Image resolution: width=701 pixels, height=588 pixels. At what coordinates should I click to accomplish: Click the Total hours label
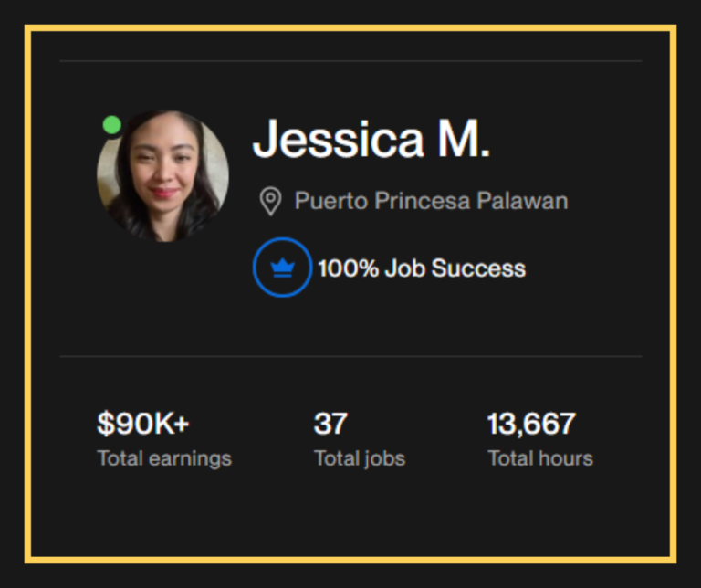tap(540, 458)
